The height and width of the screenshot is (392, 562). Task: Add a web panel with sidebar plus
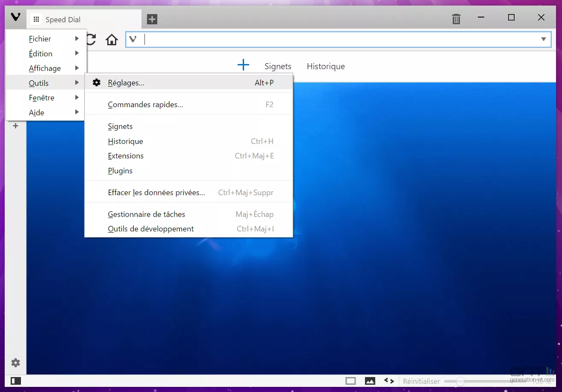pyautogui.click(x=15, y=126)
